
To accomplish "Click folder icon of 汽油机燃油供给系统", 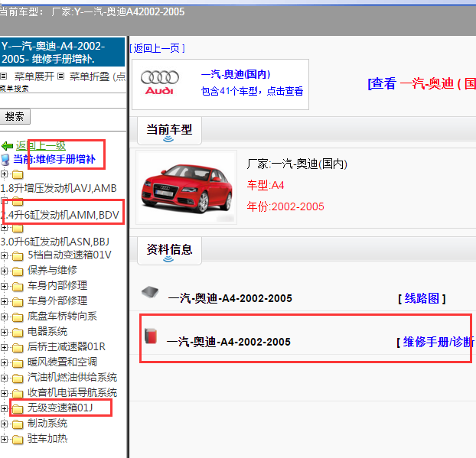I will [x=18, y=378].
